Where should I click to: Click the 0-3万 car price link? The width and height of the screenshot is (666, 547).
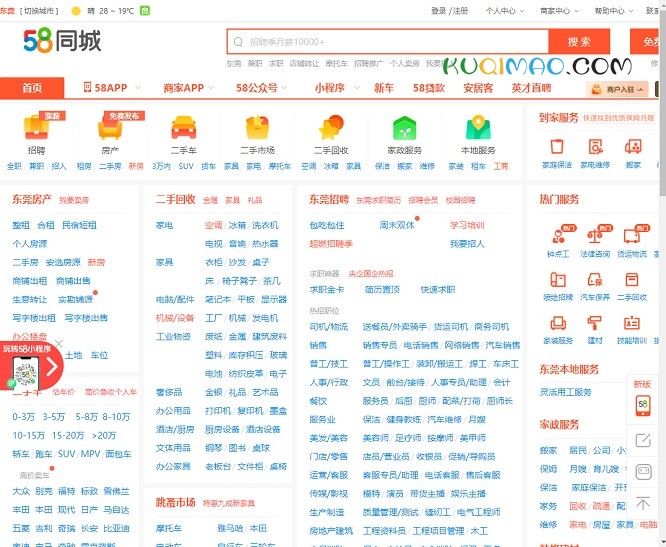[x=24, y=417]
